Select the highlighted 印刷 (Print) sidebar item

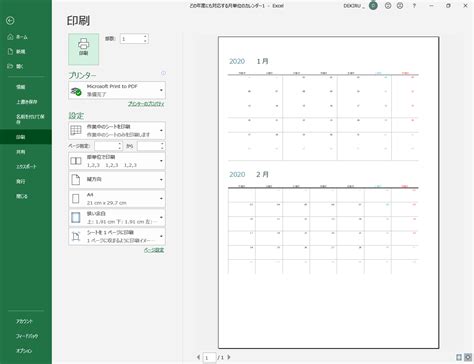26,137
